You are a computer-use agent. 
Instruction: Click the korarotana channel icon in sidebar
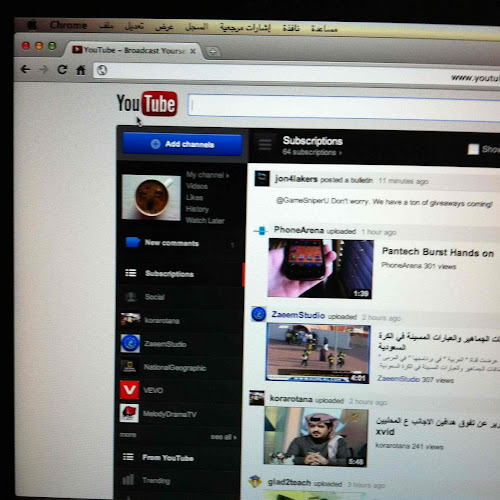130,319
